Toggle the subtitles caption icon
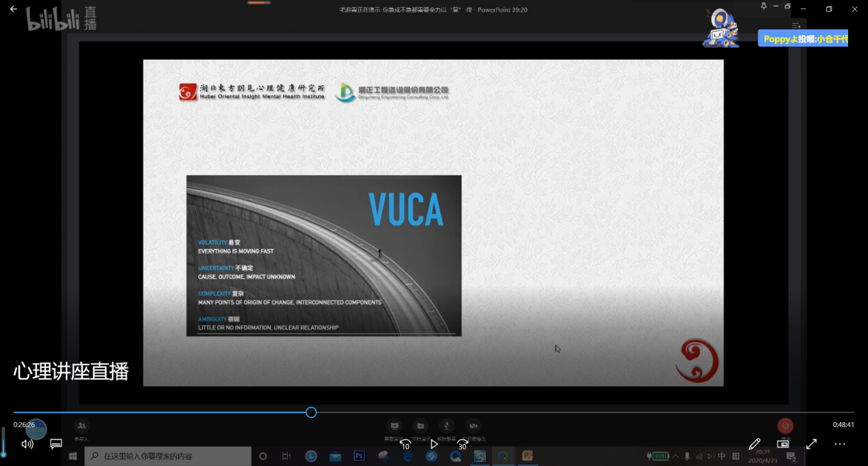 click(56, 444)
